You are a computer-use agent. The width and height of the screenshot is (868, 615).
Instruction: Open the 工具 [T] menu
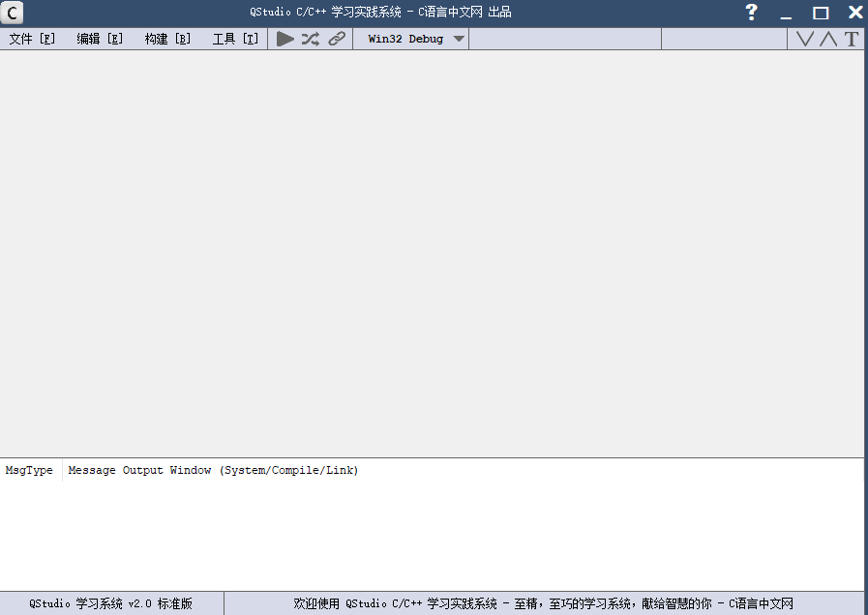pos(236,39)
